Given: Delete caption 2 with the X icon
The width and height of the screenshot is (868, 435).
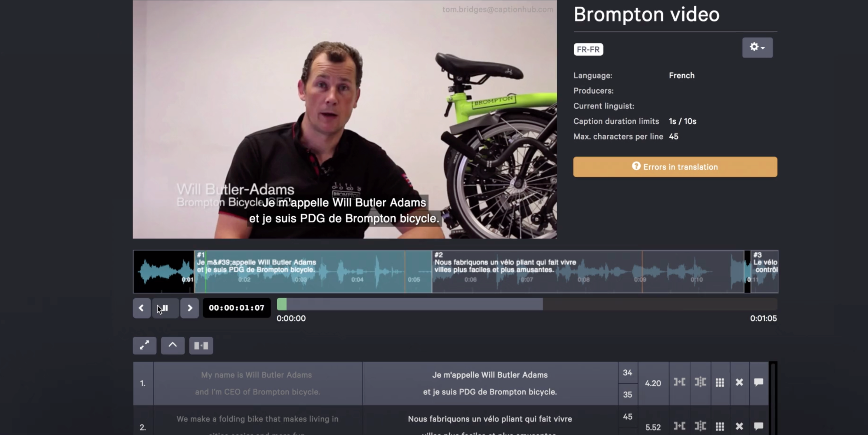Looking at the screenshot, I should coord(739,426).
